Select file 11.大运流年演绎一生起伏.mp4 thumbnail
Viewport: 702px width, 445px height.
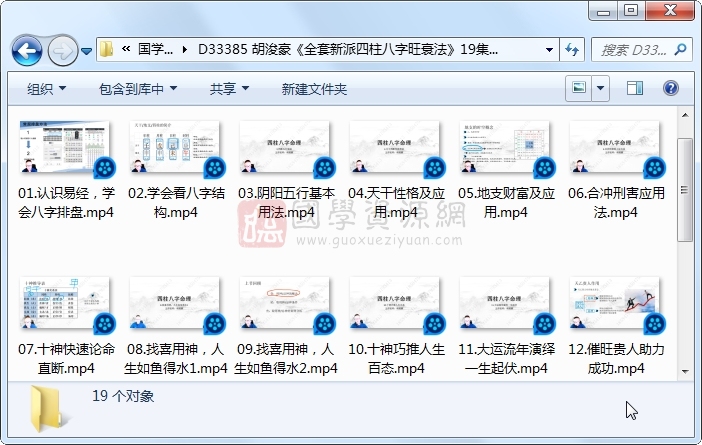505,304
